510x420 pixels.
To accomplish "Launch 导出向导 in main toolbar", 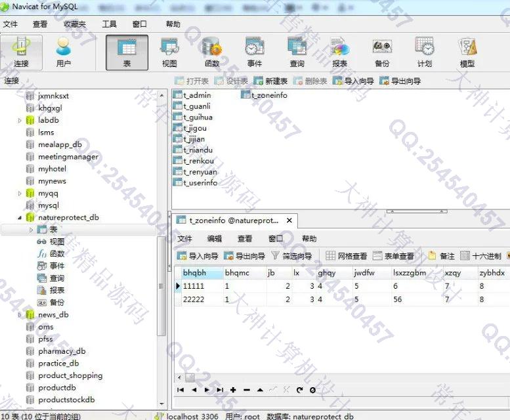I will coord(400,81).
